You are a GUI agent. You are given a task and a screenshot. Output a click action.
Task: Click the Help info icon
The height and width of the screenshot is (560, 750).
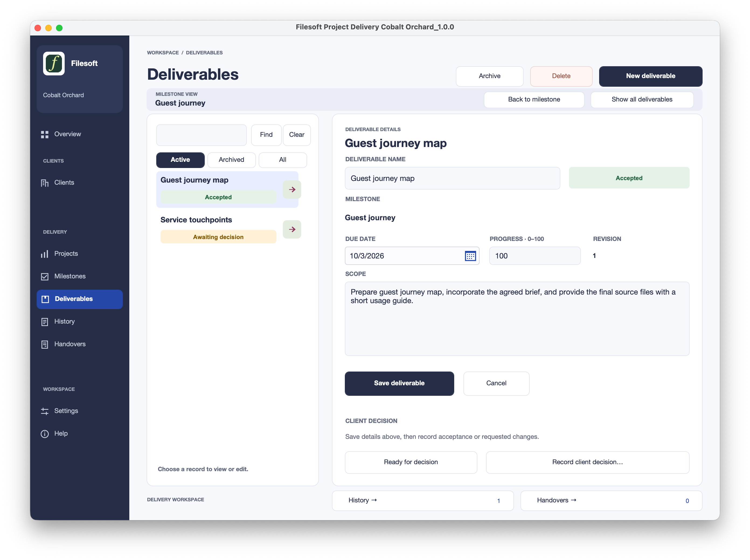point(45,434)
